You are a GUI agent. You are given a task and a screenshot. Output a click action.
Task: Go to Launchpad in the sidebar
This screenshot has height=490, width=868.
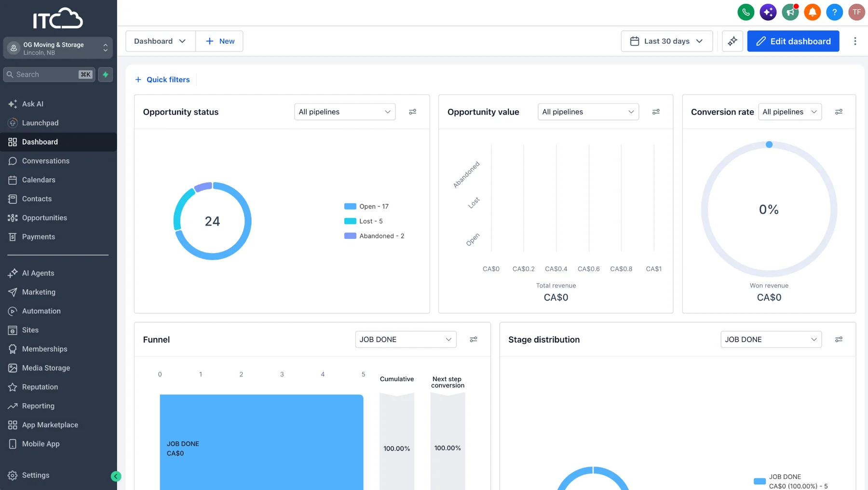pos(58,123)
